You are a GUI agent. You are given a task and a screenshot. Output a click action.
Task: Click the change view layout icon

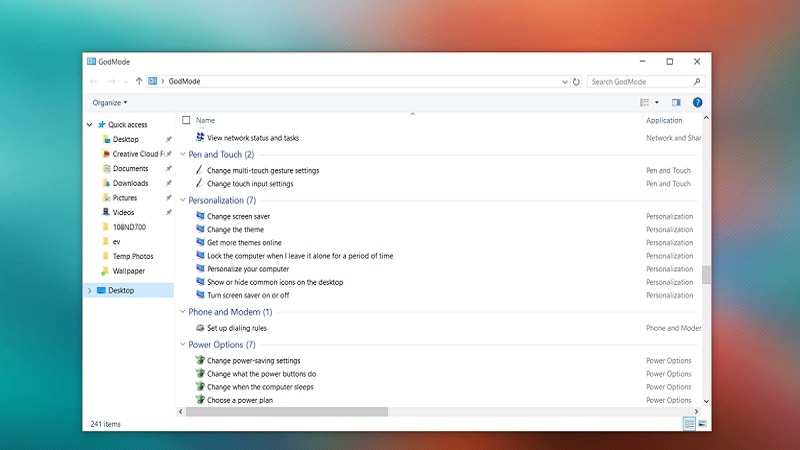(644, 103)
